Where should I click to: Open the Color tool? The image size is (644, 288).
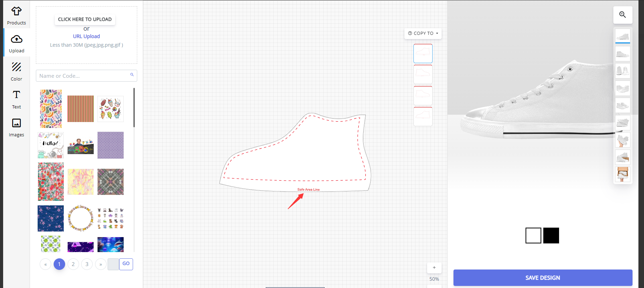click(16, 71)
